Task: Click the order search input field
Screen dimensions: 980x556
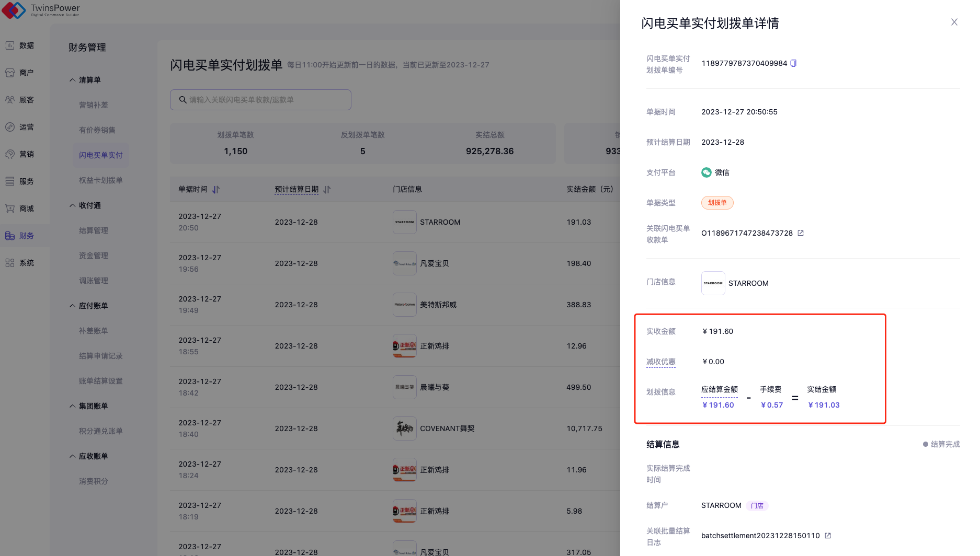Action: (260, 100)
